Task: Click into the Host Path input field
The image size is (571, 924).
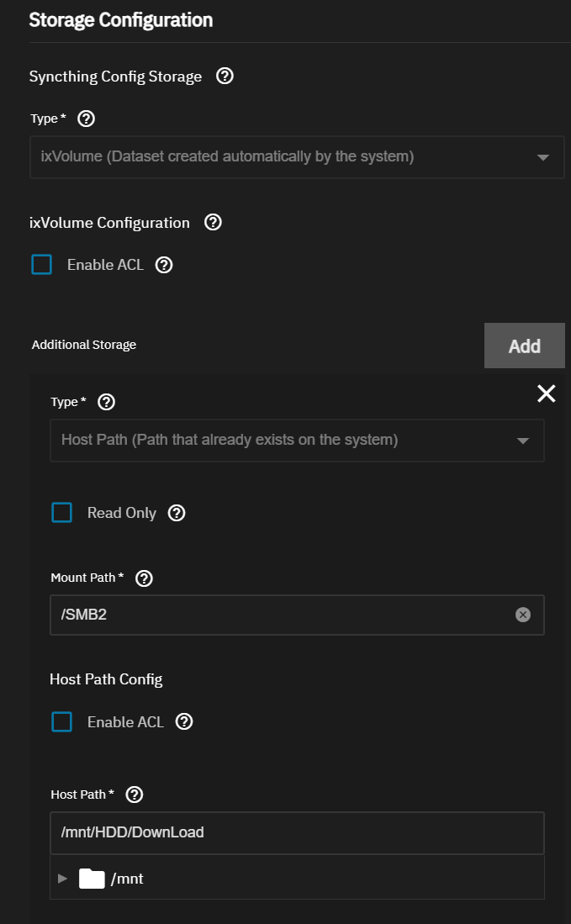Action: pyautogui.click(x=296, y=833)
